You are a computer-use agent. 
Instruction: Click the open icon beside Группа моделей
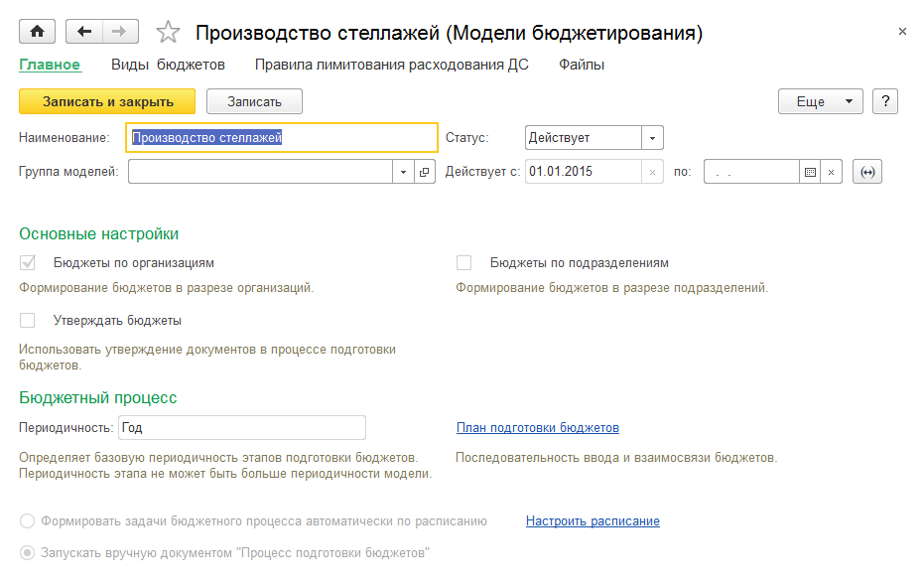(425, 172)
